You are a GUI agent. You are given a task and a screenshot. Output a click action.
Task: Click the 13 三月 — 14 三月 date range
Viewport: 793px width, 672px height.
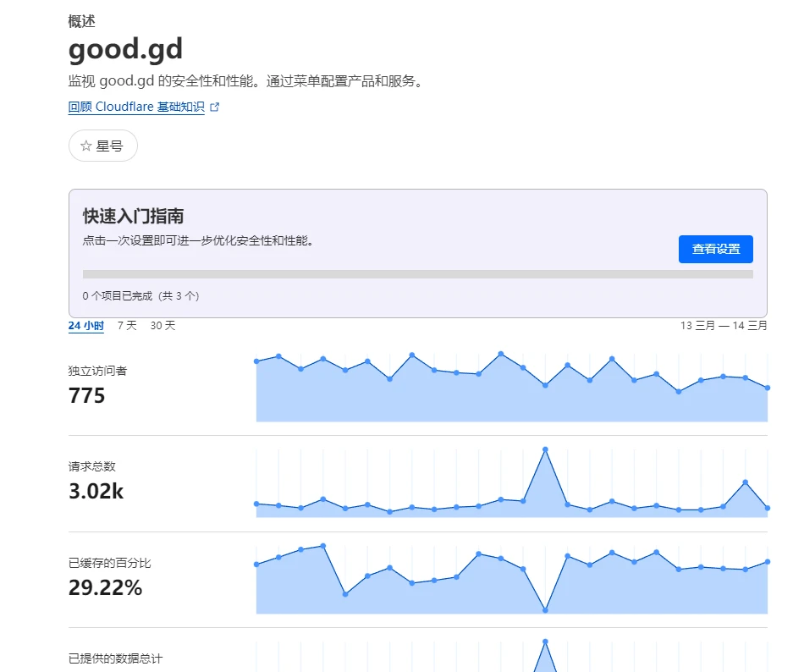(724, 326)
